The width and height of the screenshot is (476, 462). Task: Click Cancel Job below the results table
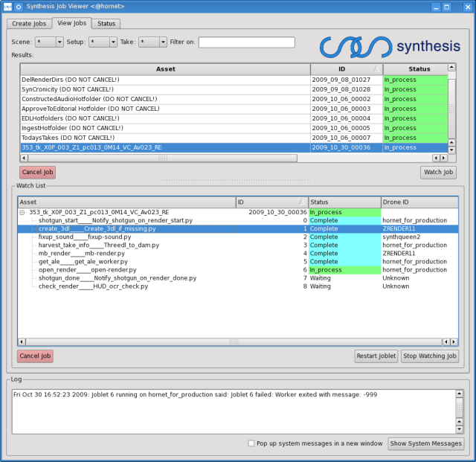coord(38,172)
